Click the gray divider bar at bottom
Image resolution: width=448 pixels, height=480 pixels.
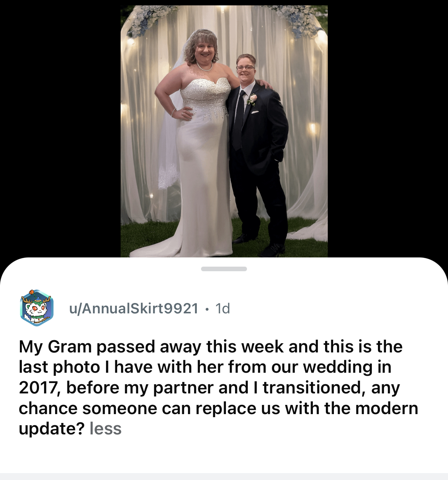point(224,477)
